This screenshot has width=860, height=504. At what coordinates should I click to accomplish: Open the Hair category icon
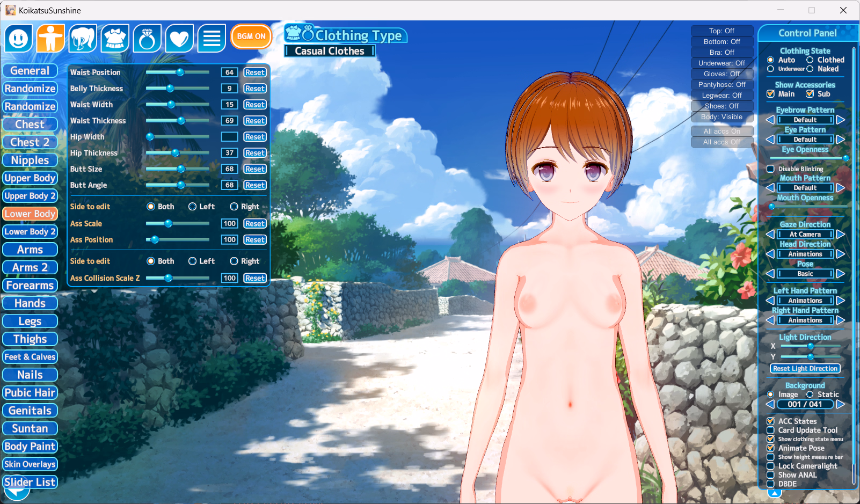[x=83, y=39]
